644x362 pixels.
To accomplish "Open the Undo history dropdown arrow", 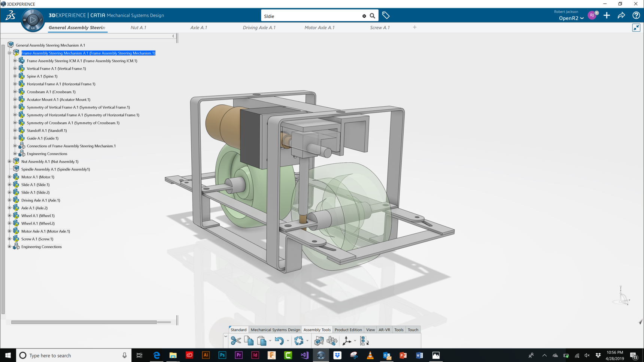I will pyautogui.click(x=288, y=341).
